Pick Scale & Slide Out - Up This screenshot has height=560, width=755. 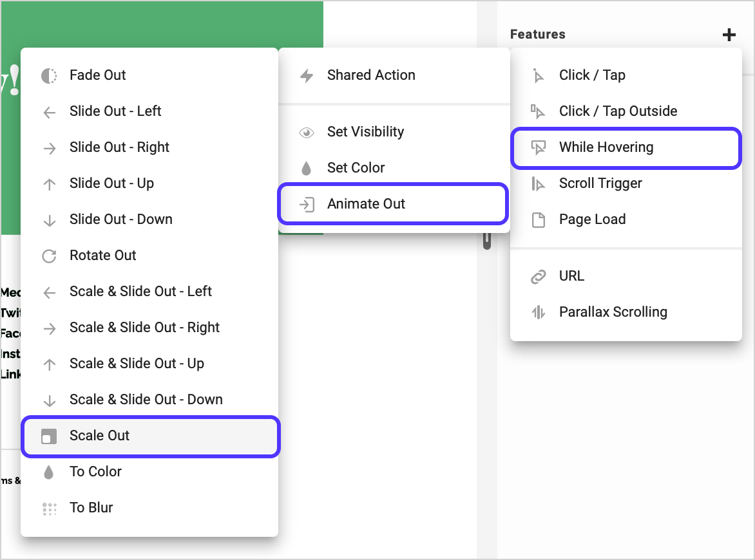pyautogui.click(x=137, y=364)
